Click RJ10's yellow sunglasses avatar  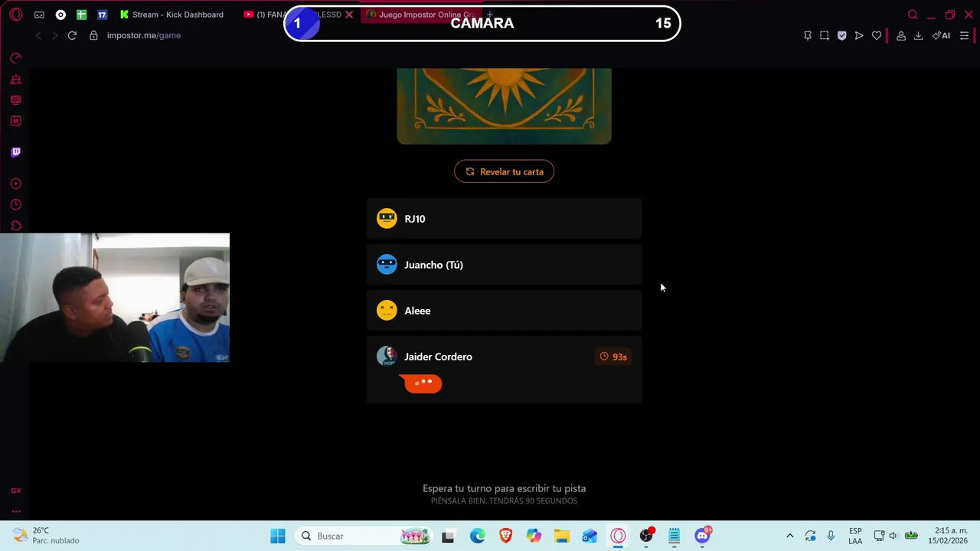click(x=387, y=219)
